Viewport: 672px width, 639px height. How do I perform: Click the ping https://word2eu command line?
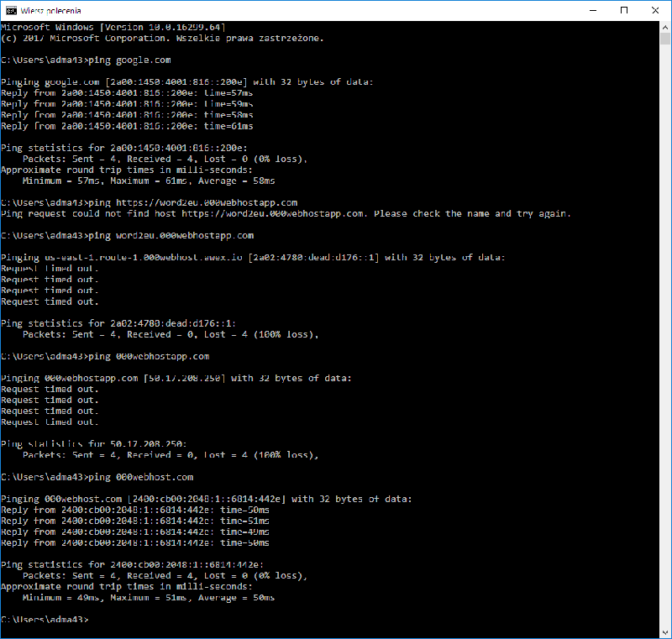click(x=150, y=202)
